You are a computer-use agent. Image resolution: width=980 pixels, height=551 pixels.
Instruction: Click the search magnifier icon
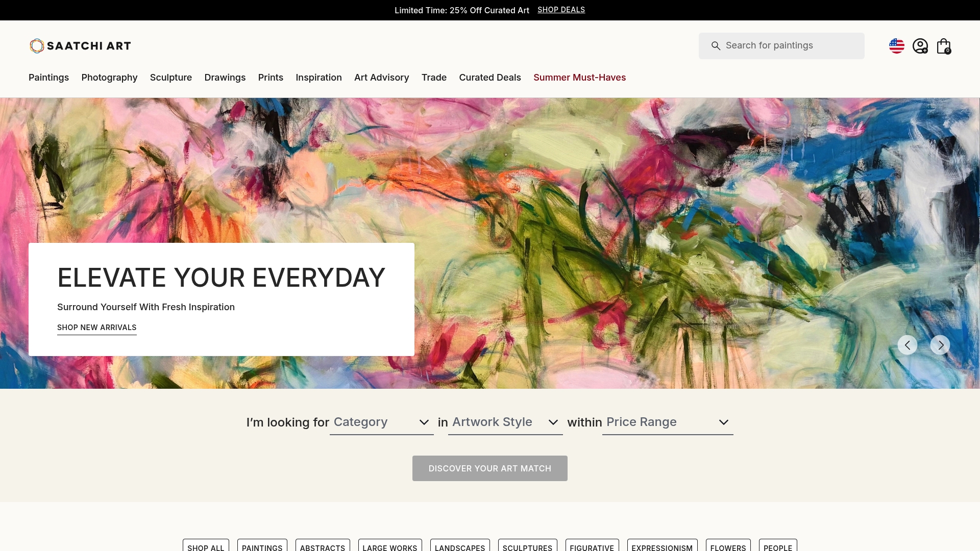tap(716, 46)
